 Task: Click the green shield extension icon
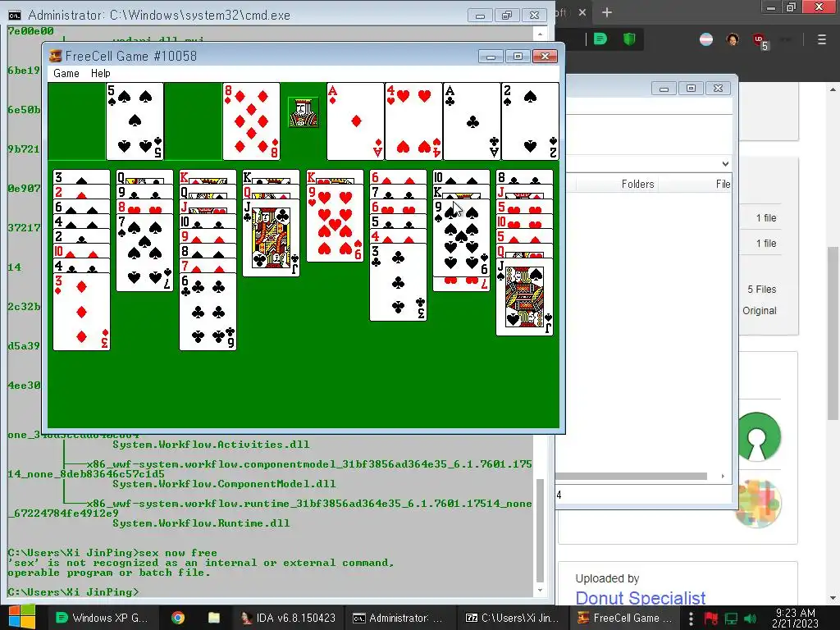[629, 39]
